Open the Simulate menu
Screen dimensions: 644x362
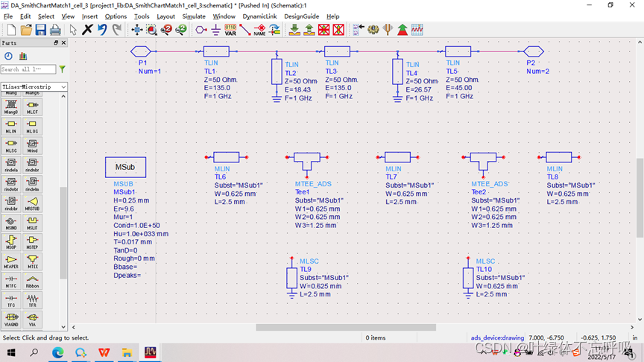coord(194,16)
